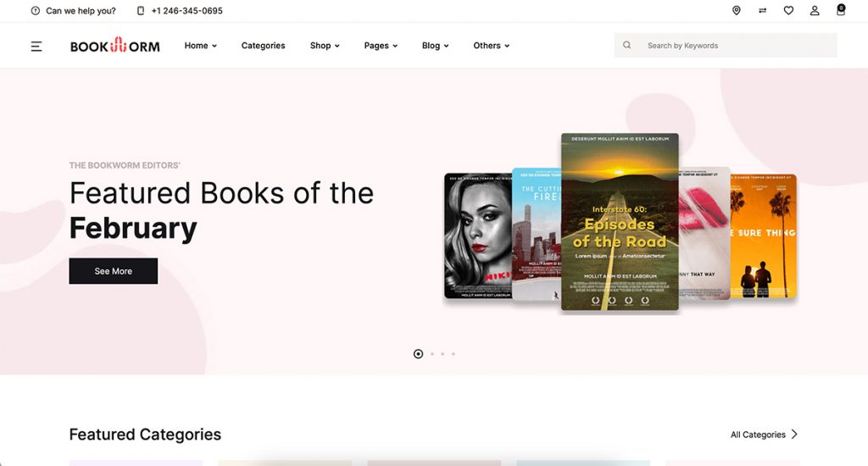Image resolution: width=868 pixels, height=466 pixels.
Task: Click the compare arrows icon
Action: click(762, 10)
